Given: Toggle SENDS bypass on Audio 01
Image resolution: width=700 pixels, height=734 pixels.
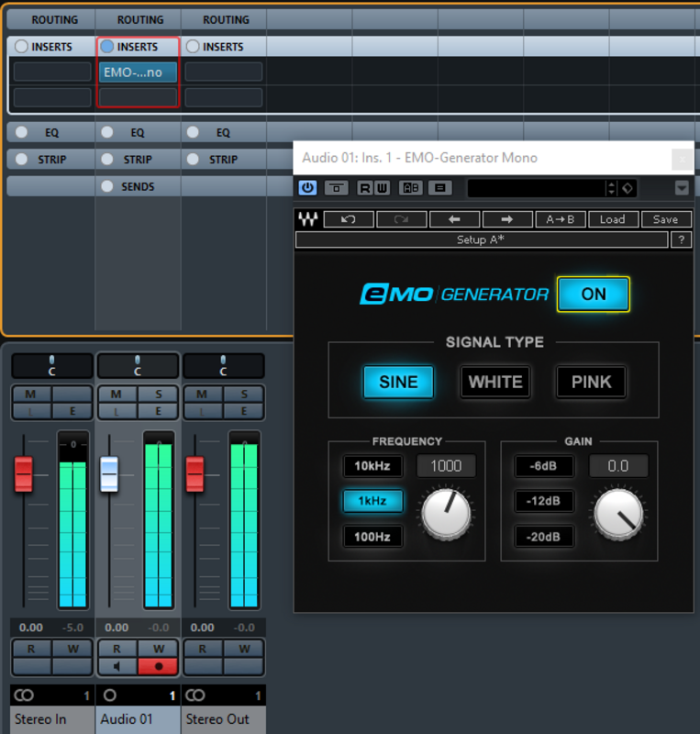Looking at the screenshot, I should (107, 186).
